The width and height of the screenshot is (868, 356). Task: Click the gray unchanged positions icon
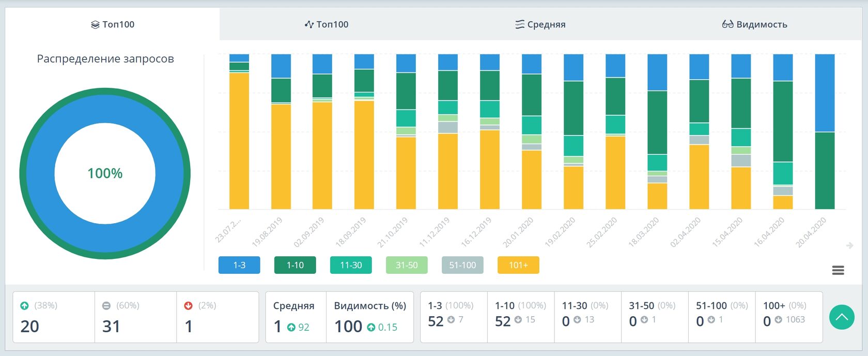[106, 306]
